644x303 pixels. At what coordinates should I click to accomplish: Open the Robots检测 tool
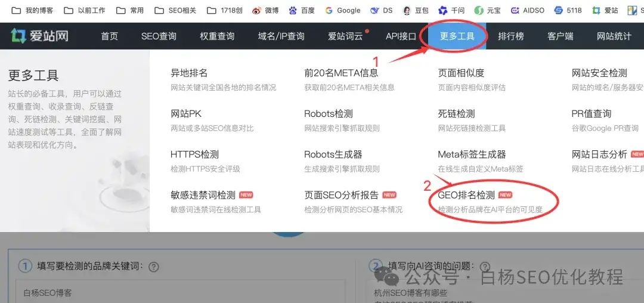coord(328,114)
